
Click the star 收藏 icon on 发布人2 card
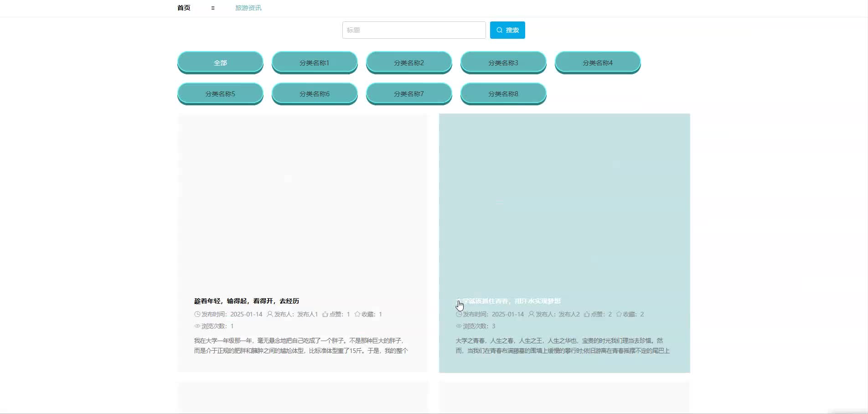click(619, 314)
